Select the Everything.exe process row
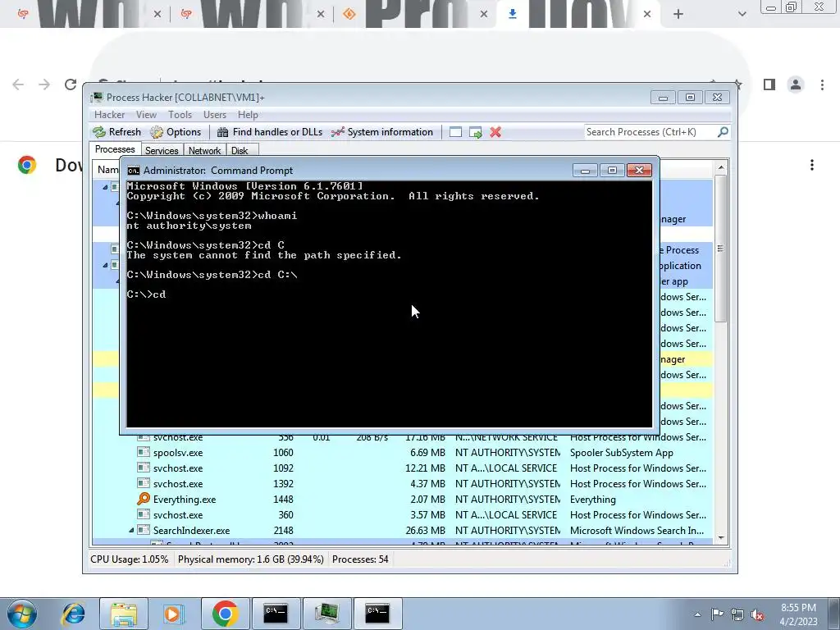Image resolution: width=840 pixels, height=630 pixels. coord(402,500)
